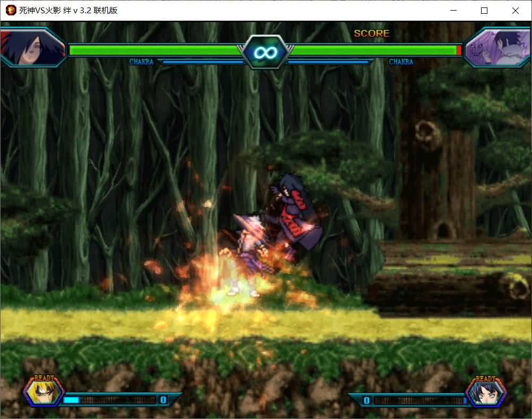Click the left READY indicator
Viewport: 532px width, 419px height.
(x=45, y=378)
